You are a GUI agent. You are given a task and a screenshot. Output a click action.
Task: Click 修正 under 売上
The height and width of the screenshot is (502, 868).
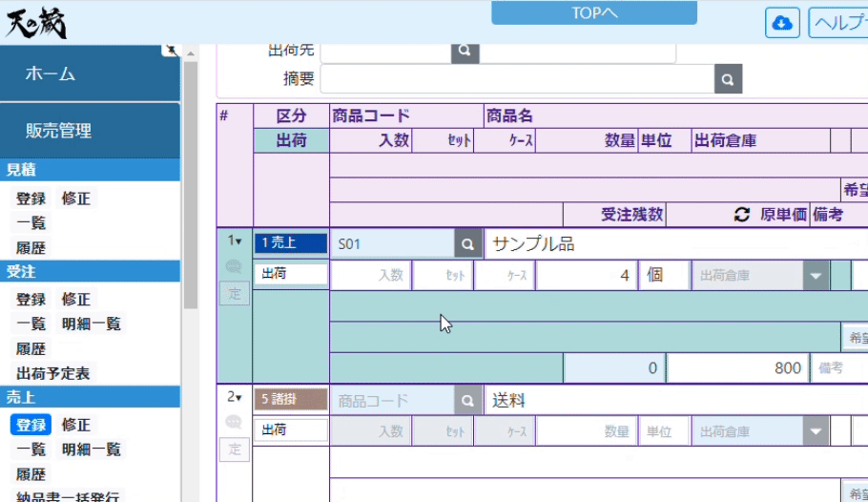[76, 425]
